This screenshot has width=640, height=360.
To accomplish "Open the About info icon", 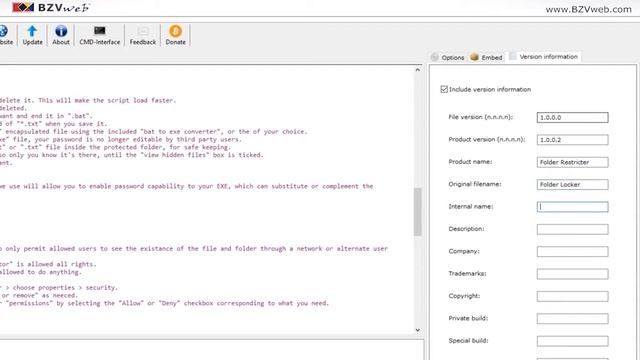I will click(x=61, y=35).
